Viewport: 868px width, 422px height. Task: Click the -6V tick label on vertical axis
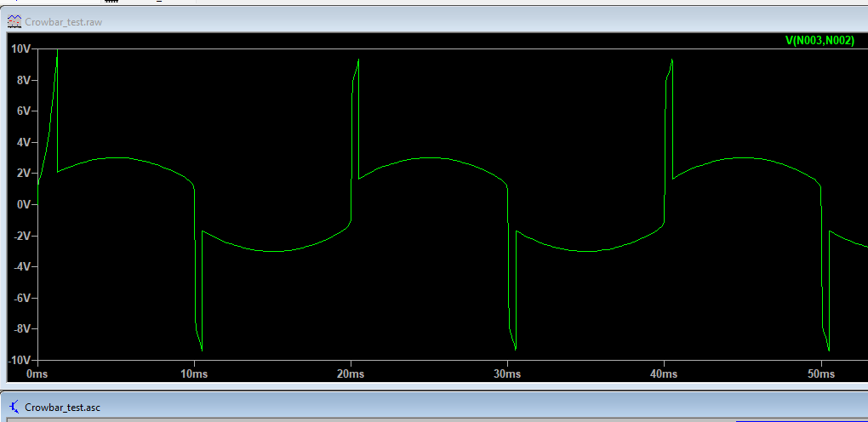(21, 298)
